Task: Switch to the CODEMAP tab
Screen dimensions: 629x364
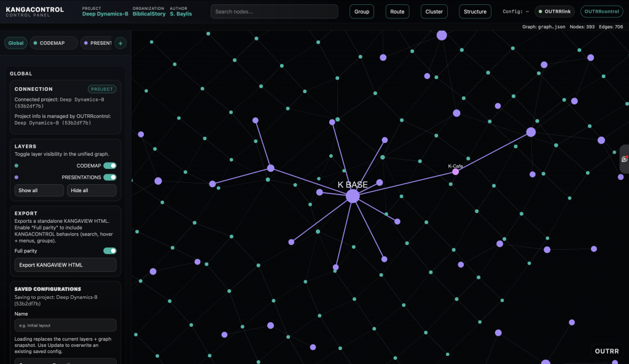Action: click(x=52, y=43)
